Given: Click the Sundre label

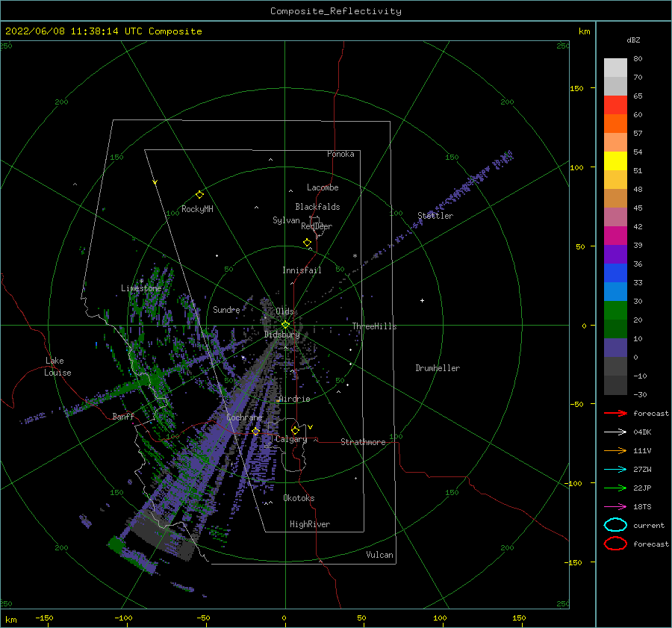Looking at the screenshot, I should (x=227, y=309).
